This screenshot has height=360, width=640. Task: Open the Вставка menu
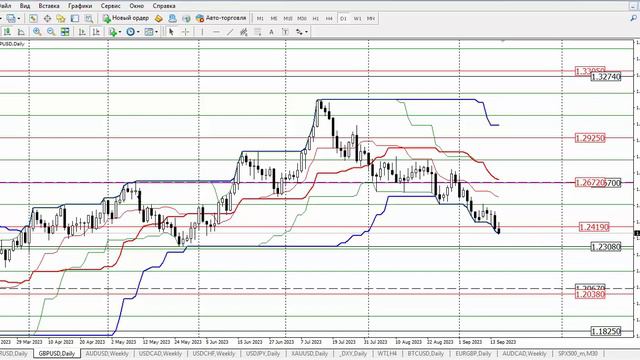(49, 6)
